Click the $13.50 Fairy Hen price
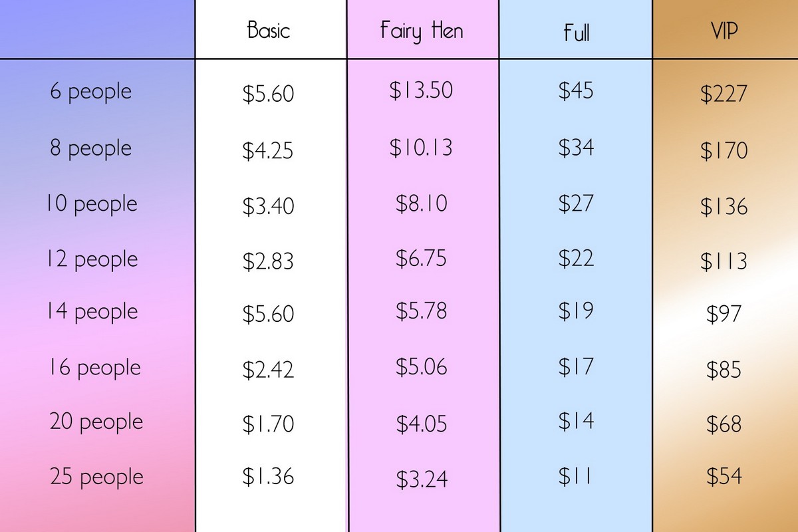798x532 pixels. pos(421,90)
